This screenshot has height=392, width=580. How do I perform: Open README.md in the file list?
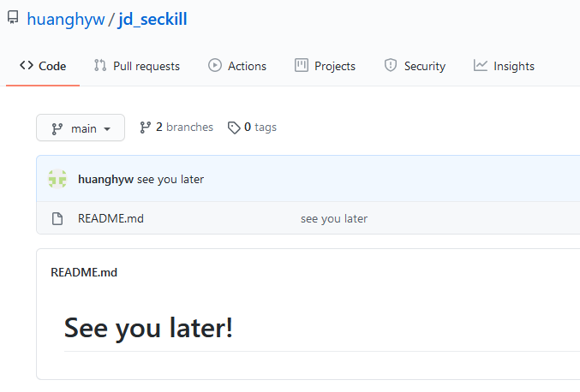coord(111,218)
